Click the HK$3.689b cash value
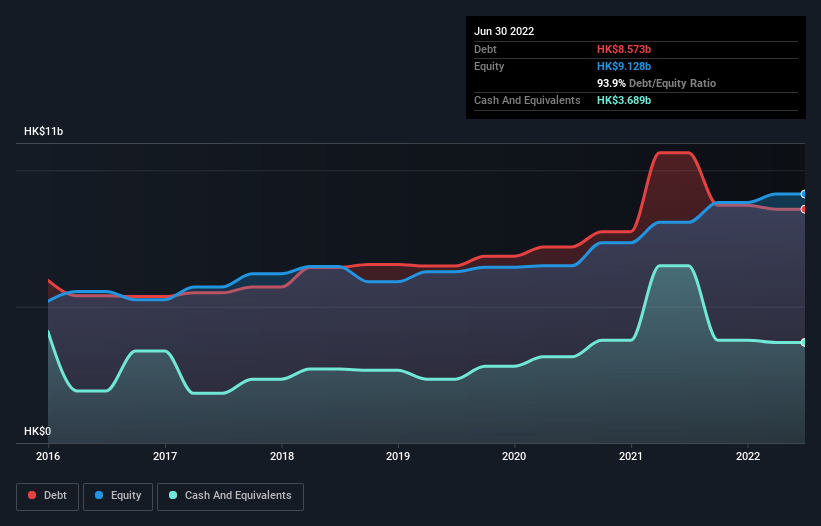821x526 pixels. pyautogui.click(x=624, y=100)
